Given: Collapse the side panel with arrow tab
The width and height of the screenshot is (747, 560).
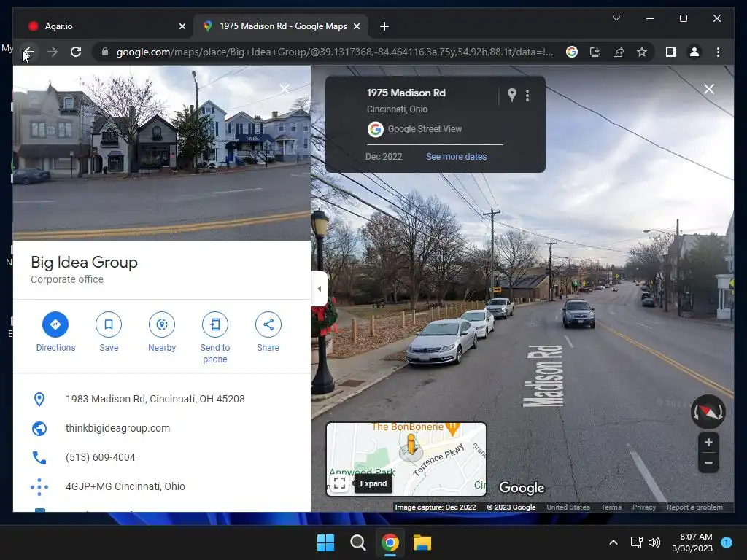Looking at the screenshot, I should click(320, 289).
